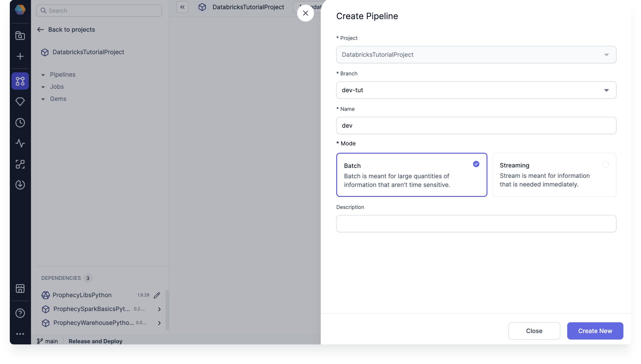The width and height of the screenshot is (641, 364).
Task: Click the ProphecySparkBasicsPython cube icon
Action: pyautogui.click(x=46, y=309)
